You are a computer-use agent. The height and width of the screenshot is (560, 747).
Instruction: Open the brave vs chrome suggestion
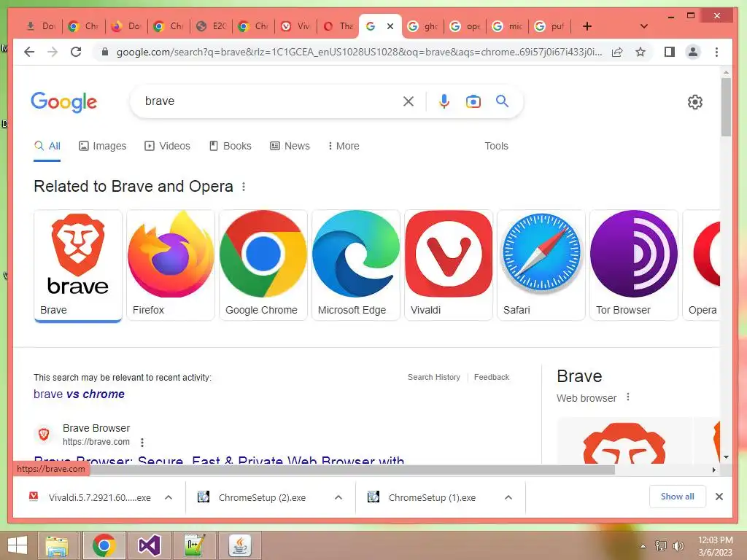pyautogui.click(x=79, y=394)
